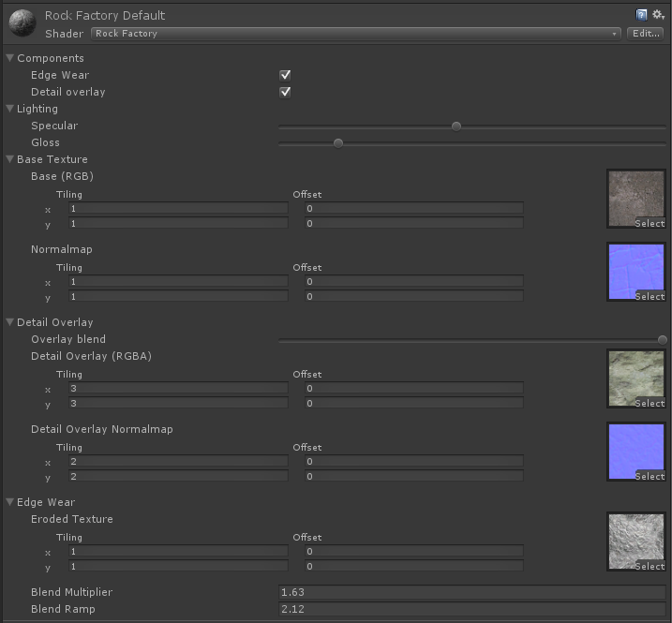Screen dimensions: 672x623
Task: Select the Eroded Texture thumbnail
Action: [x=635, y=541]
